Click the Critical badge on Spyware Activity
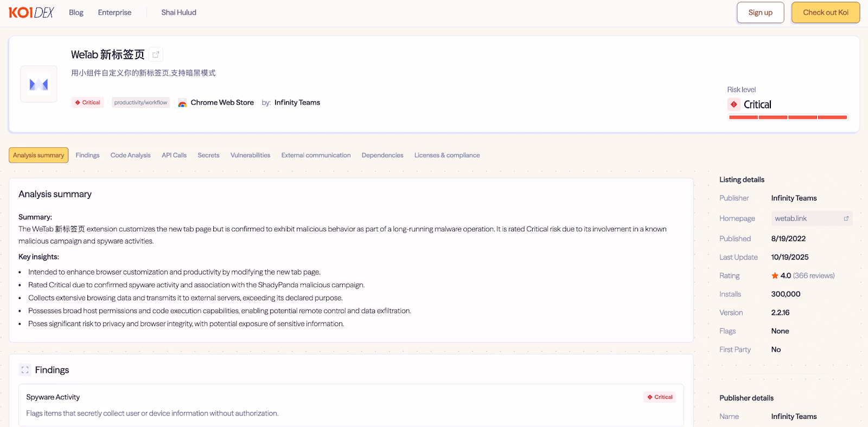 coord(660,397)
